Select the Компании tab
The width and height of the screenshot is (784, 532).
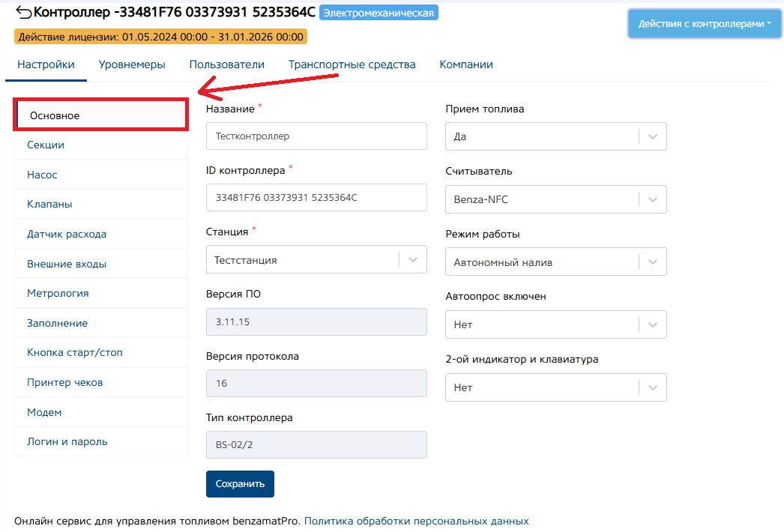click(x=466, y=64)
